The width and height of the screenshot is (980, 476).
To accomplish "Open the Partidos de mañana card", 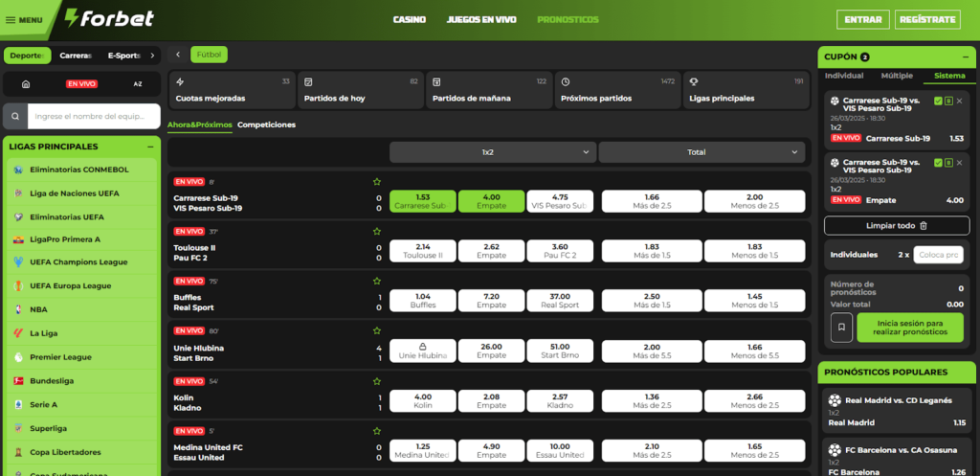I will [489, 90].
